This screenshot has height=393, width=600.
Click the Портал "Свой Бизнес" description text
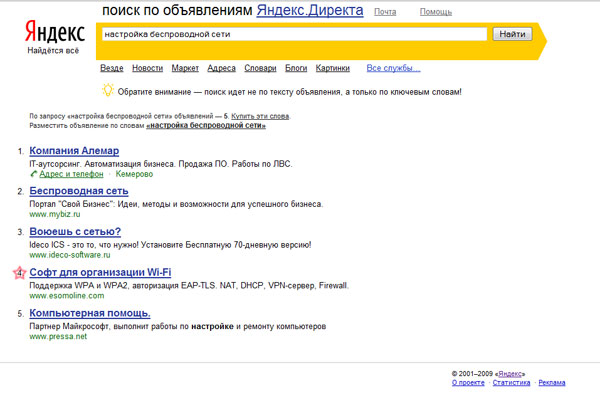pyautogui.click(x=176, y=204)
